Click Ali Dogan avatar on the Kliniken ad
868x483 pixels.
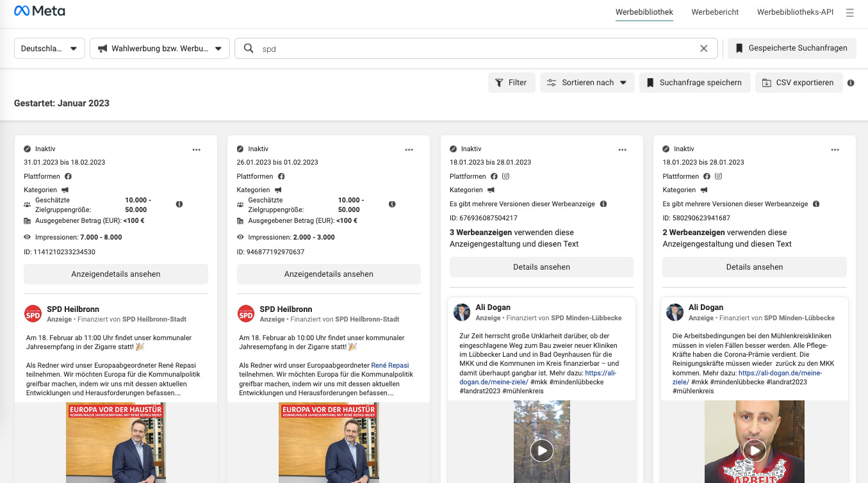[462, 312]
